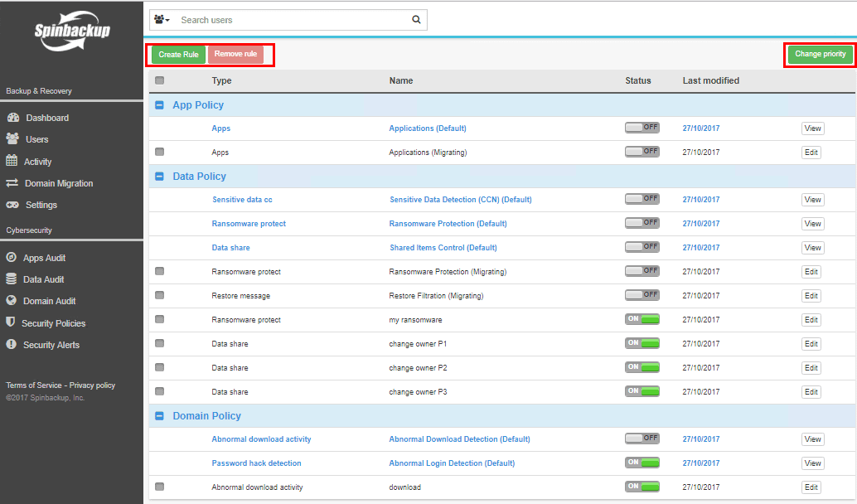Toggle Shared Items Control status switch
The height and width of the screenshot is (504, 857).
(642, 247)
